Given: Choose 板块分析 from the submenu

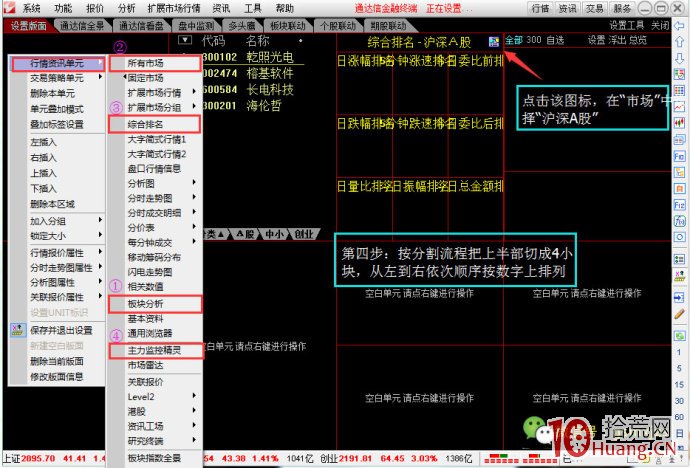Looking at the screenshot, I should 155,304.
